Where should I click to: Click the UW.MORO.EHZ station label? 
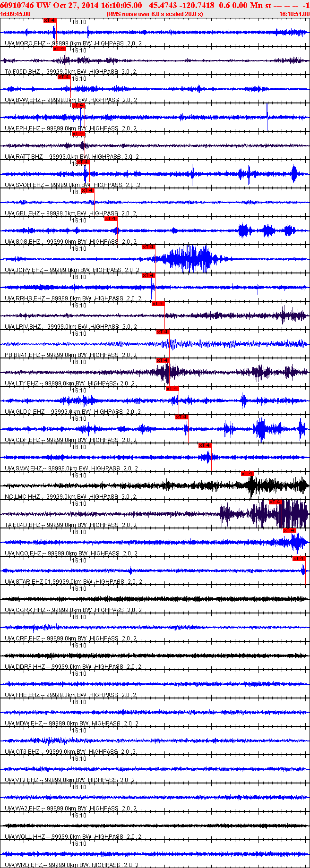[x=74, y=43]
